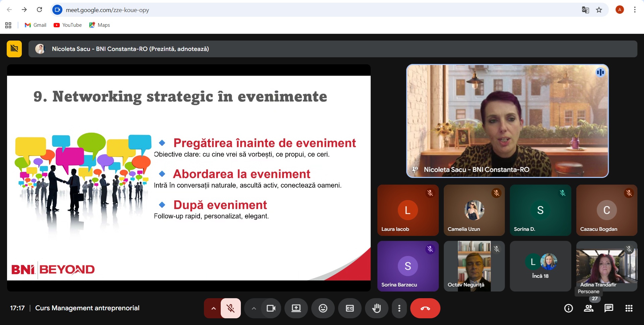This screenshot has height=325, width=644.
Task: Toggle your camera on or off
Action: (271, 308)
